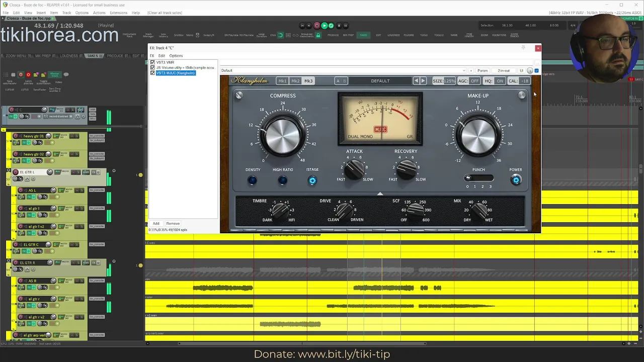
Task: Open the Options menu in FX window
Action: (x=176, y=56)
